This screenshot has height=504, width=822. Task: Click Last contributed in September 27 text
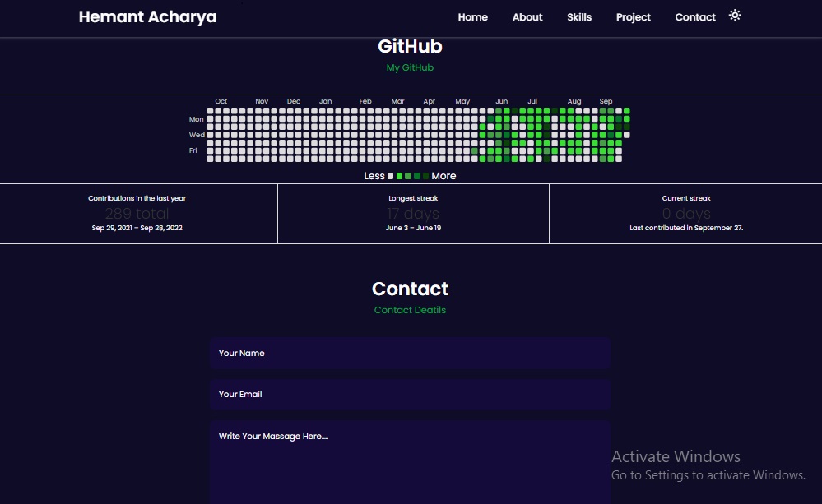point(686,228)
